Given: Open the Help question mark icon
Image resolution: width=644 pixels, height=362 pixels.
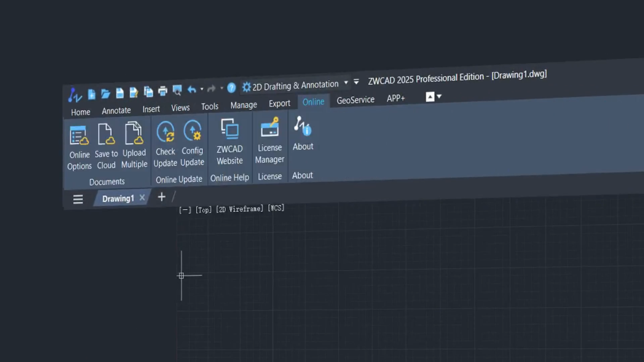Looking at the screenshot, I should [231, 88].
